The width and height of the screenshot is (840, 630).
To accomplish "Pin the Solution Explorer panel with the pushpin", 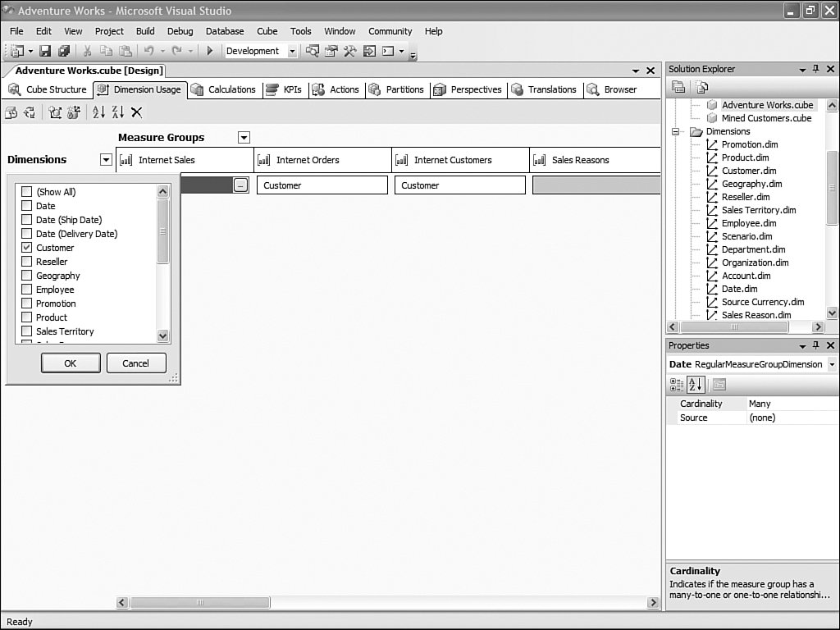I will pos(816,69).
